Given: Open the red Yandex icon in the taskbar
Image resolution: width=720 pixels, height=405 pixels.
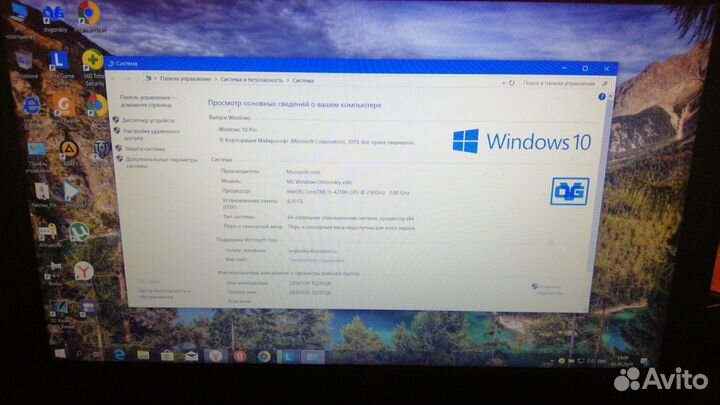Looking at the screenshot, I should tap(239, 356).
